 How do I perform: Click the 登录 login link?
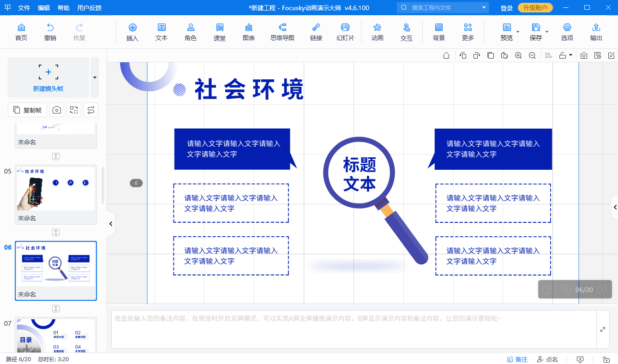507,8
